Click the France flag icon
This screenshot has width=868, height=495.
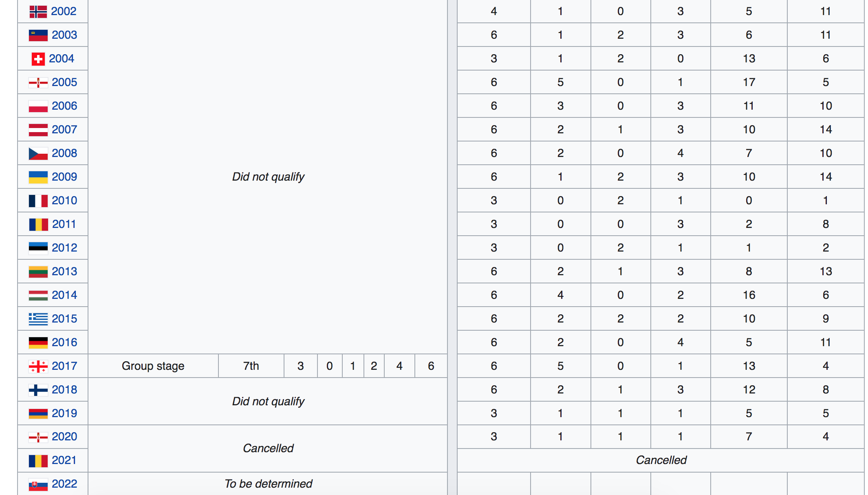click(38, 201)
